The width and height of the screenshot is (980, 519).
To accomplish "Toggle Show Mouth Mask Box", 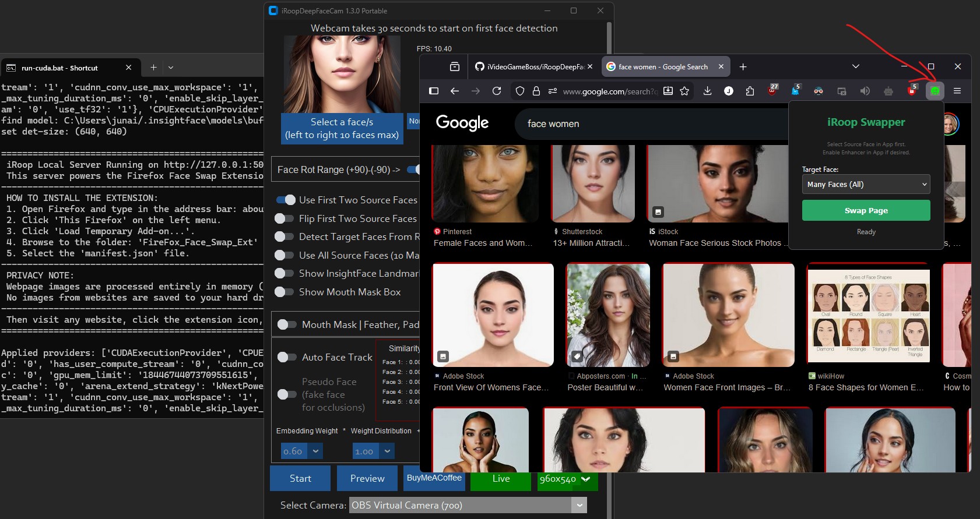I will pyautogui.click(x=284, y=292).
